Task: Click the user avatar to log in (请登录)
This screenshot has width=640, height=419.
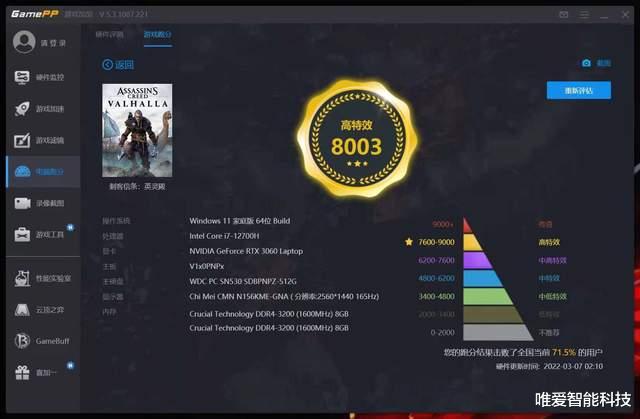Action: click(24, 42)
